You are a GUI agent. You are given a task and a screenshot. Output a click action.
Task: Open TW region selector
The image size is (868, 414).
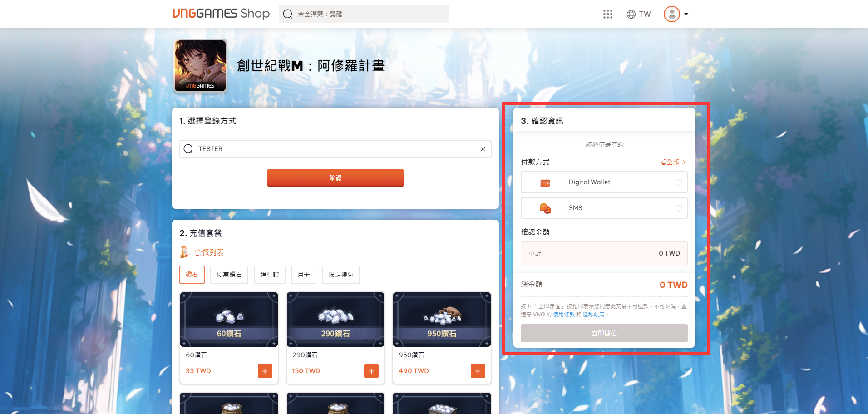click(645, 14)
